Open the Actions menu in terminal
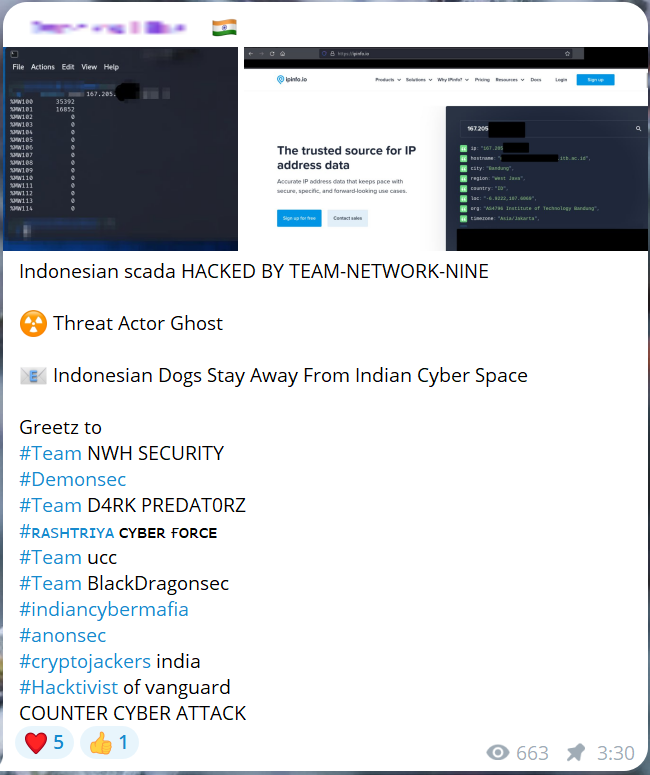 tap(43, 67)
